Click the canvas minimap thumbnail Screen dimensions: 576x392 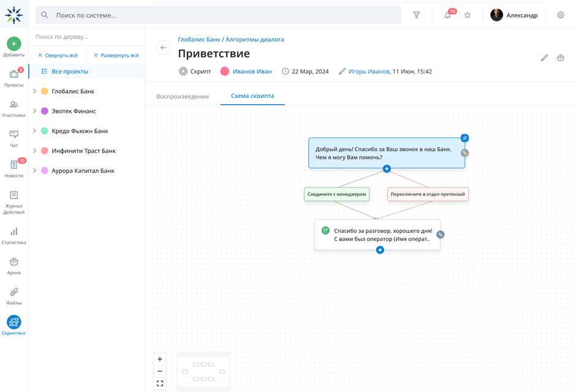[204, 371]
